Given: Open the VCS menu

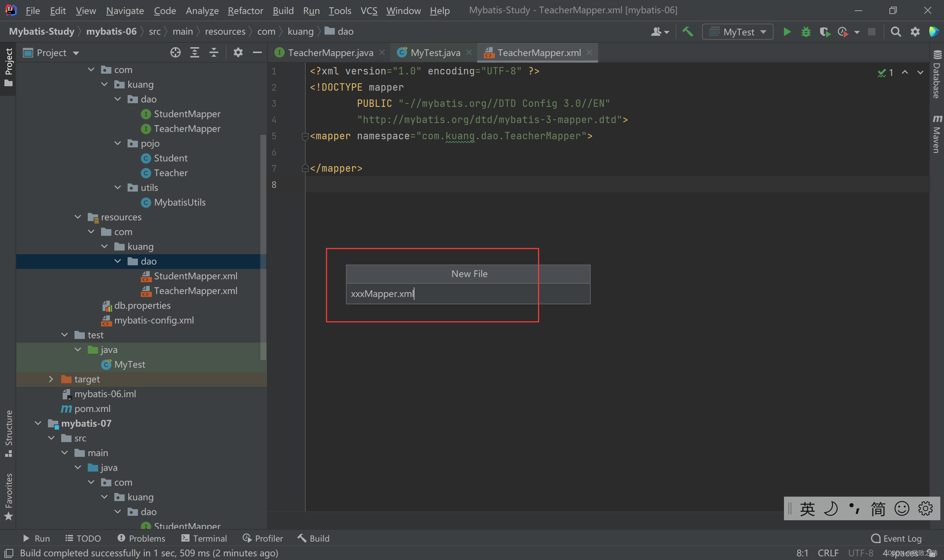Looking at the screenshot, I should [x=369, y=11].
